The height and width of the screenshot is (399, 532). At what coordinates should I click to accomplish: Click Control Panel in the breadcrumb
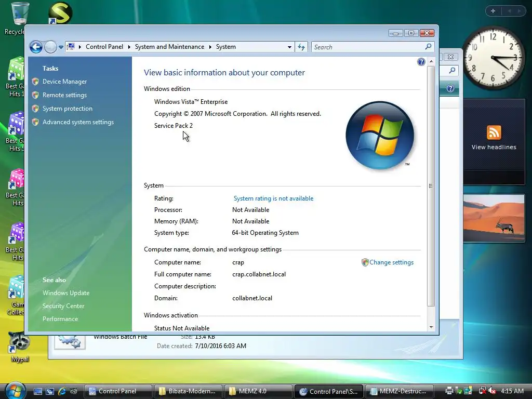click(104, 47)
